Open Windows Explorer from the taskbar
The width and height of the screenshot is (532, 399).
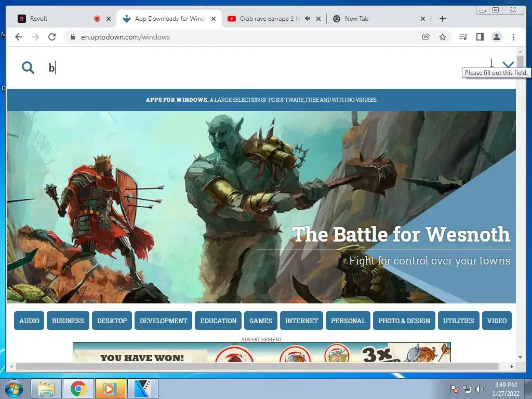(46, 389)
